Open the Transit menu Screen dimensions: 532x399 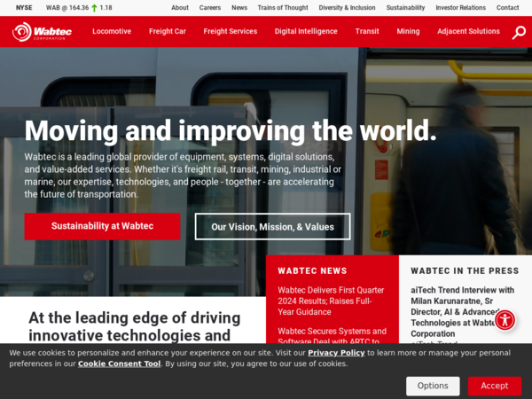pyautogui.click(x=367, y=31)
